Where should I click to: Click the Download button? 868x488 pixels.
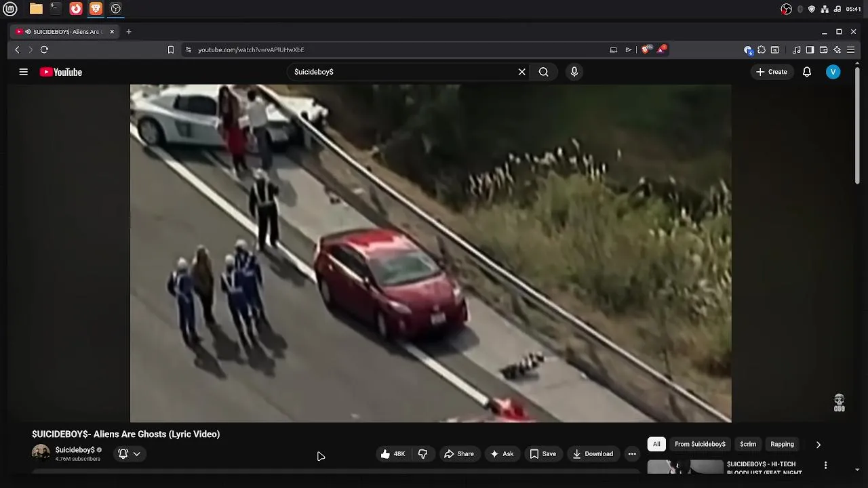click(593, 454)
